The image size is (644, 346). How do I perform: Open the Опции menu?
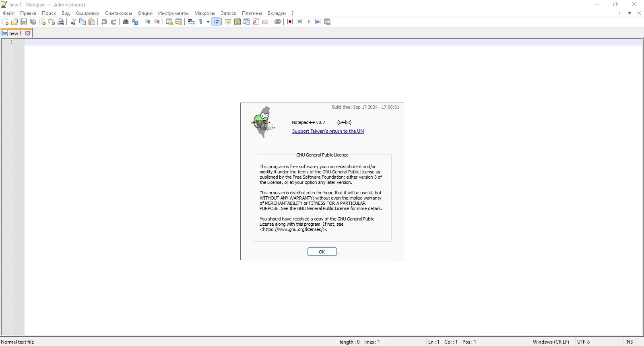(x=145, y=13)
